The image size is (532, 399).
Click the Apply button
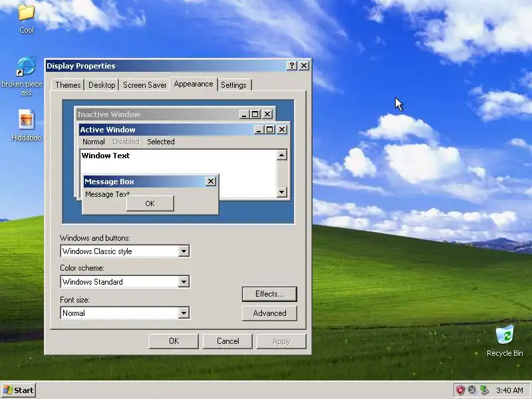[x=281, y=341]
